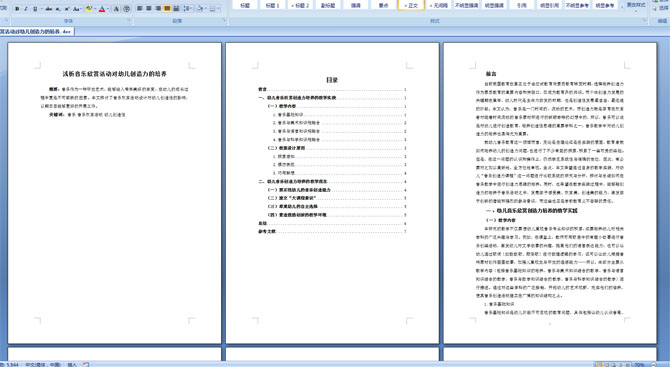The width and height of the screenshot is (670, 367).
Task: Click the zoom percentage in status bar
Action: tap(639, 364)
